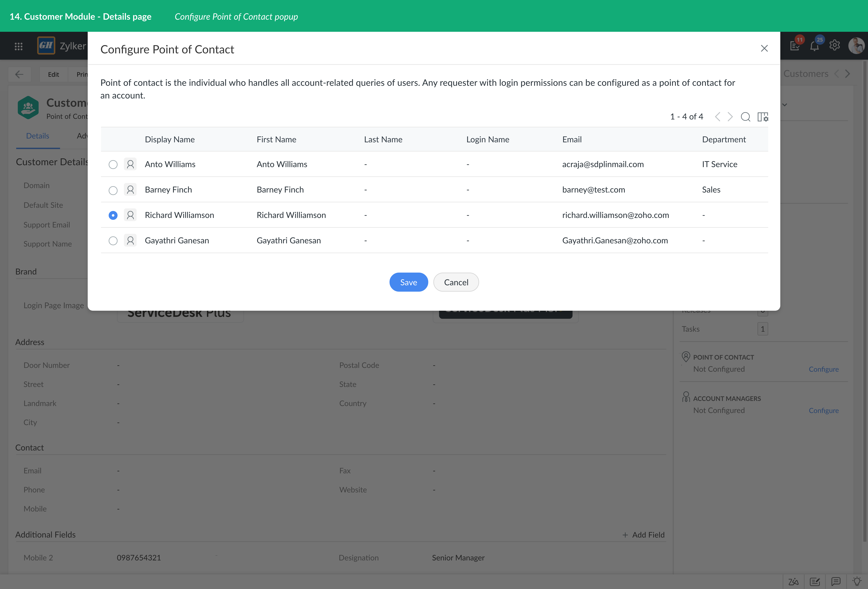Click the Sales department cell
Viewport: 868px width, 589px height.
click(x=711, y=190)
